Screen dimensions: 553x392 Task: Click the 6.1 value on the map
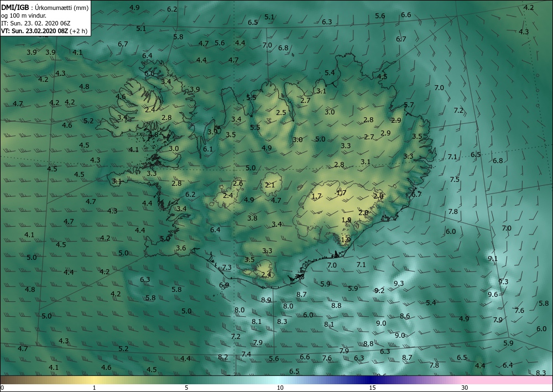click(x=208, y=149)
